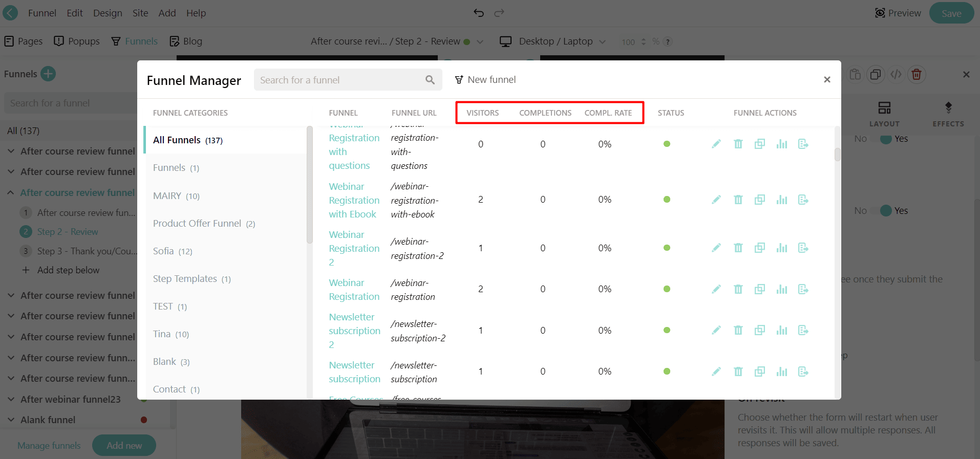Edit the Webinar Registration with Ebook funnel
The height and width of the screenshot is (459, 980).
point(716,200)
